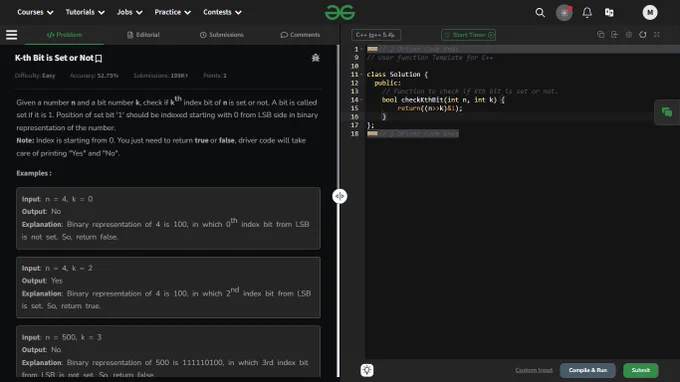Open the Submissions tab
The height and width of the screenshot is (382, 680).
[x=222, y=35]
